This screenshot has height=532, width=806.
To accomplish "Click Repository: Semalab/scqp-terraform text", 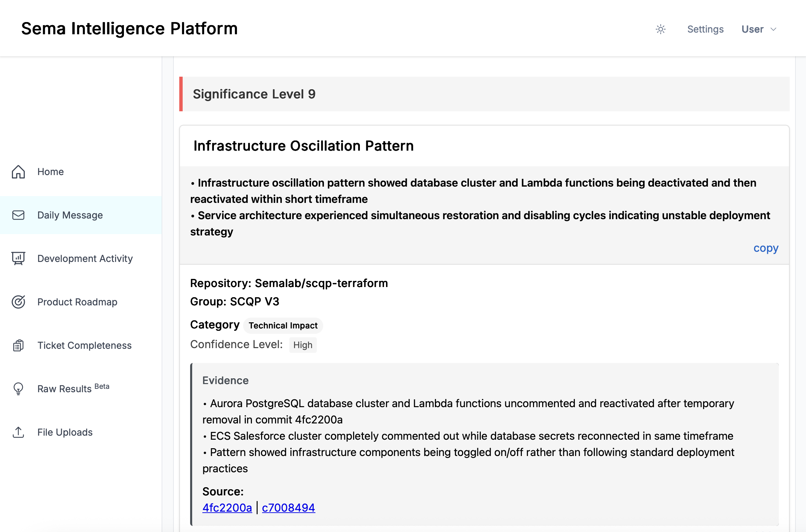I will [x=289, y=283].
